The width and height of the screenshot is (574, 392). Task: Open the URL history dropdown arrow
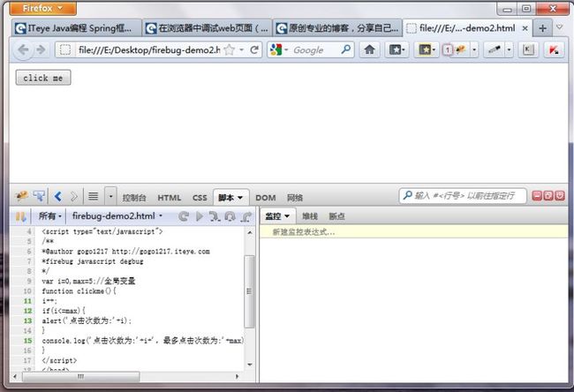(x=242, y=49)
